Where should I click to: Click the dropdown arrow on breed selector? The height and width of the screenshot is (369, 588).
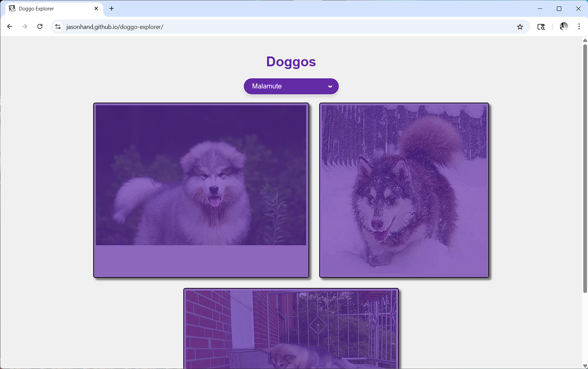pos(330,87)
